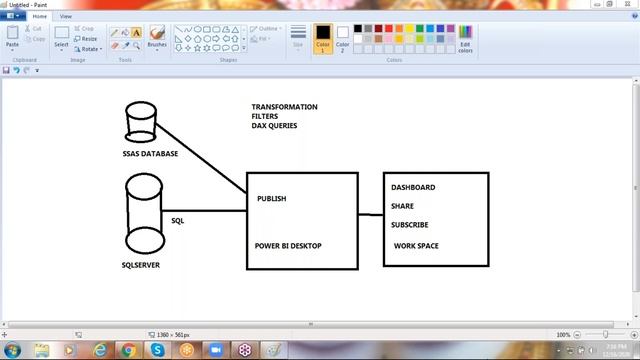Pick the orange color swatch
640x360 pixels.
click(x=399, y=29)
